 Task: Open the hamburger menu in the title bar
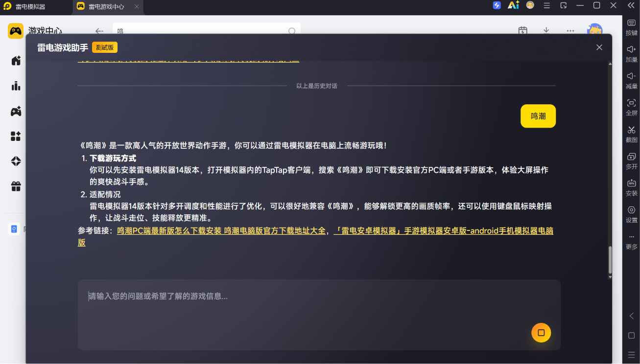547,5
